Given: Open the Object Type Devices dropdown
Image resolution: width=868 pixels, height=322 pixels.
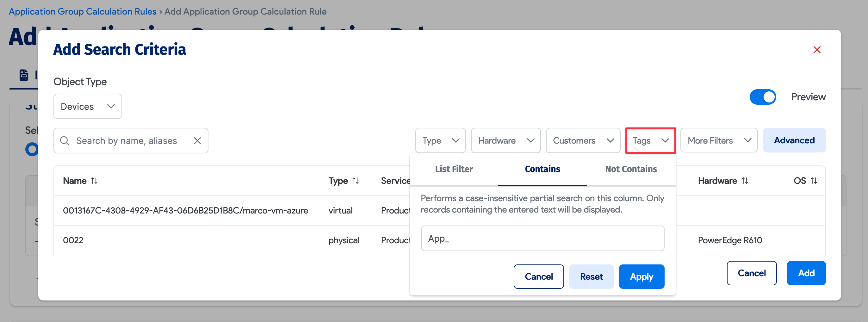Looking at the screenshot, I should [88, 106].
